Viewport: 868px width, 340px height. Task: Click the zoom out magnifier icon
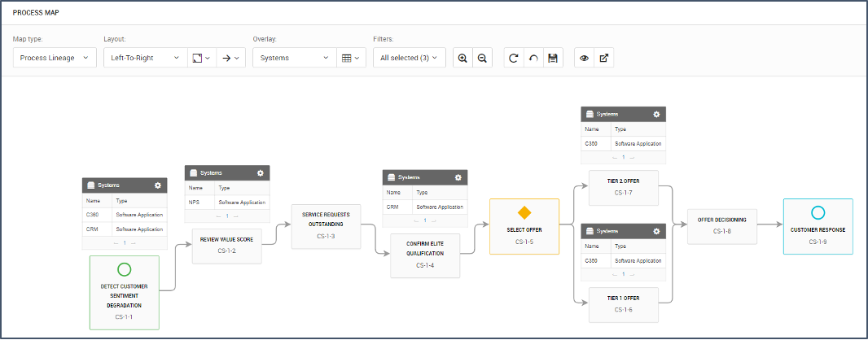(x=482, y=58)
